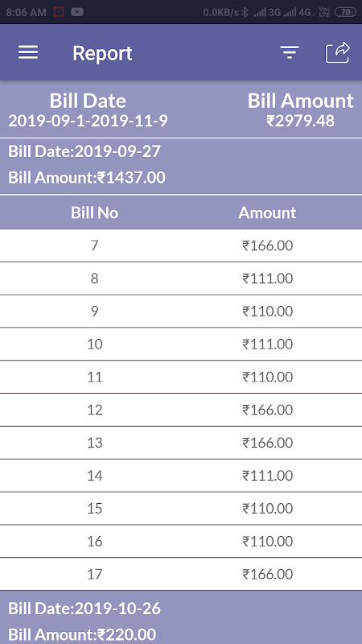Select the ₹111.00 amount of bill 8
The image size is (362, 644).
(x=267, y=279)
